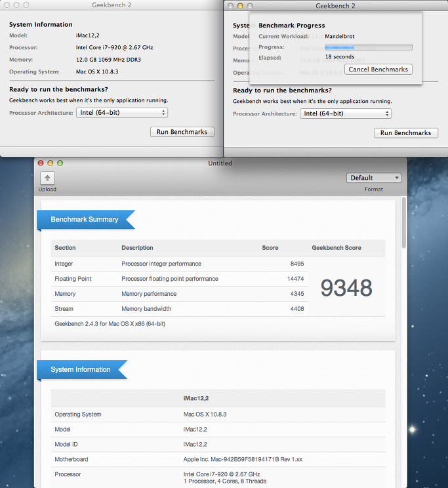Click yellow minimize button on right Geekbench window

coord(240,6)
